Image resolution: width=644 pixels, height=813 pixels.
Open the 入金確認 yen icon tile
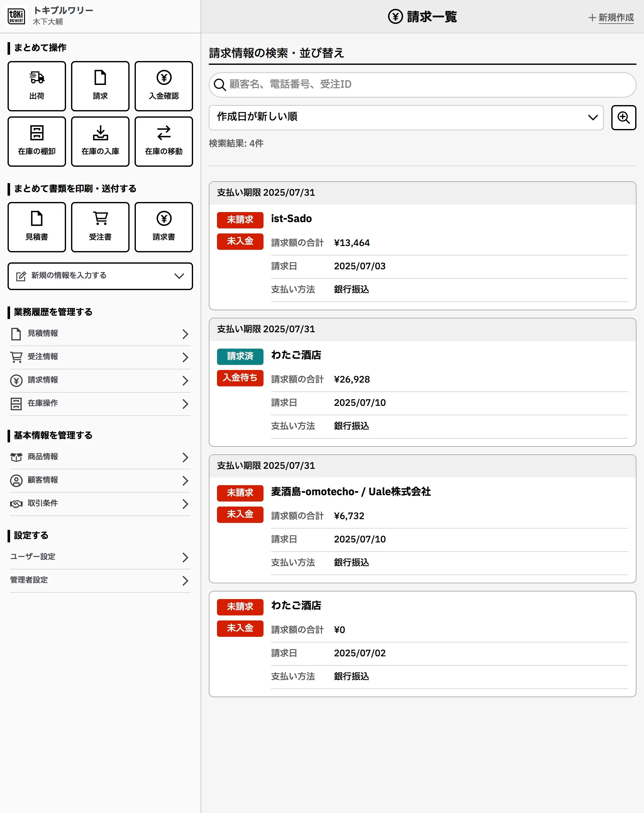click(164, 86)
